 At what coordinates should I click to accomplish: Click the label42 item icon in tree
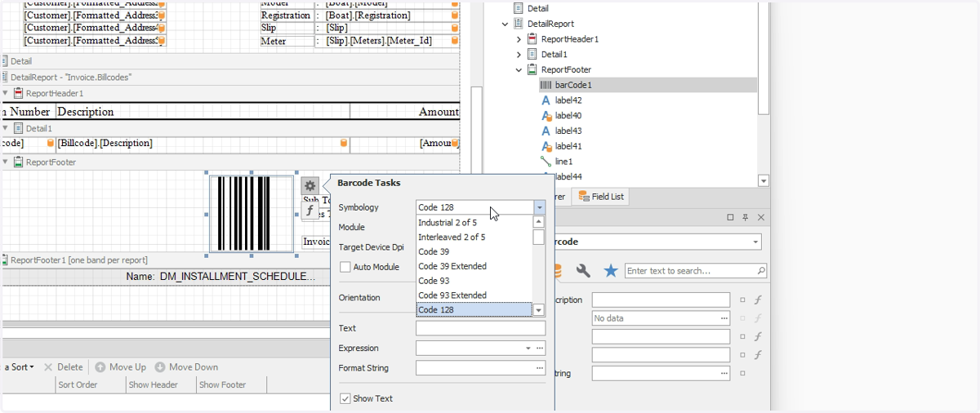coord(546,100)
